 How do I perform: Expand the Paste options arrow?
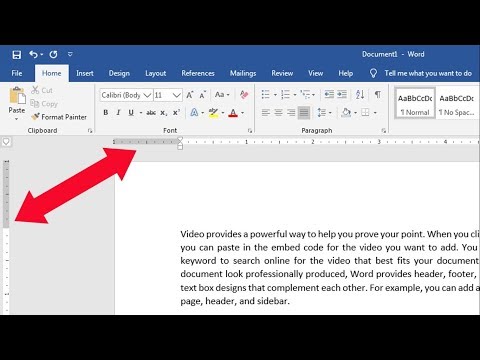click(17, 119)
